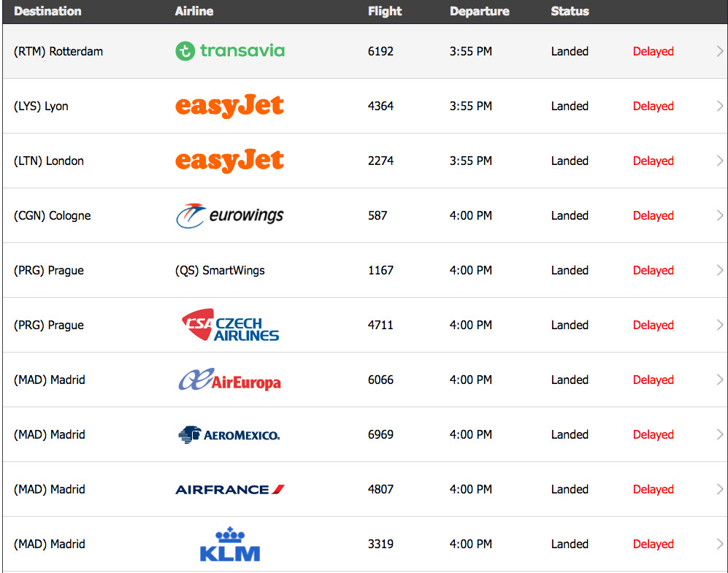Screen dimensions: 728x573
Task: Click the Aeromexico airline logo
Action: point(229,435)
